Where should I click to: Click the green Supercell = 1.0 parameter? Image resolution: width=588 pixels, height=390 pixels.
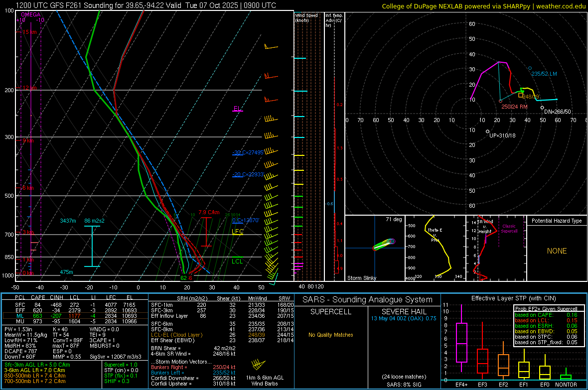tap(121, 365)
